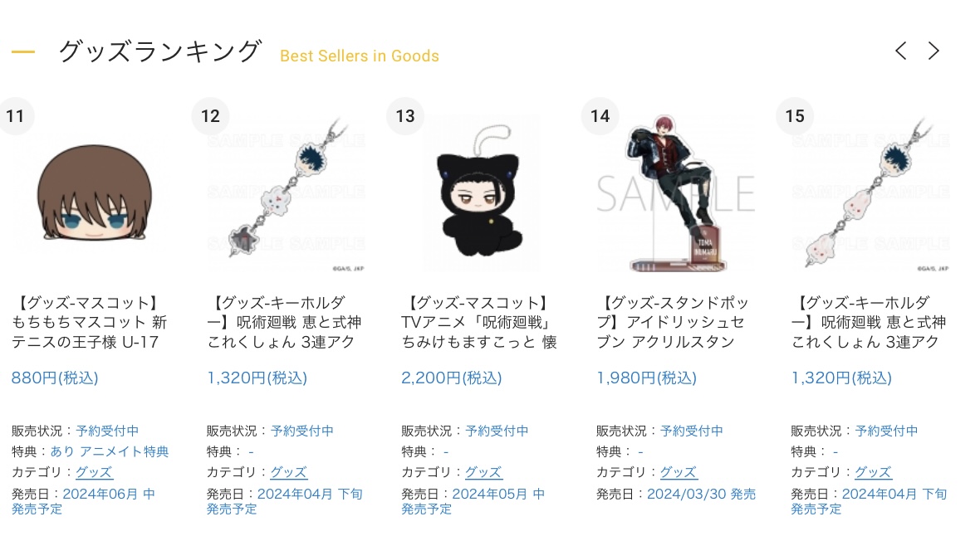Image resolution: width=980 pixels, height=541 pixels.
Task: Open the IDOLiSH7 acrylic stand image
Action: tap(676, 193)
